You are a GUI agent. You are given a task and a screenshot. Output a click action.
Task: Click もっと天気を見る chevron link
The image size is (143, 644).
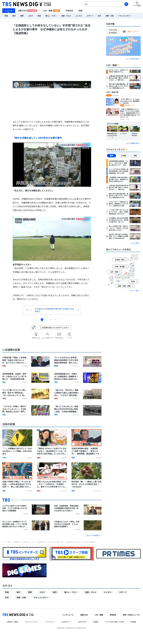click(133, 59)
